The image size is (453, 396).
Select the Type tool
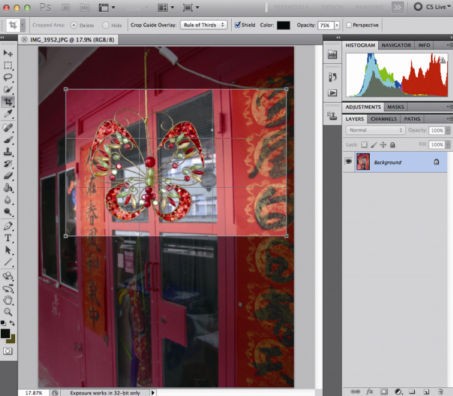click(x=8, y=238)
